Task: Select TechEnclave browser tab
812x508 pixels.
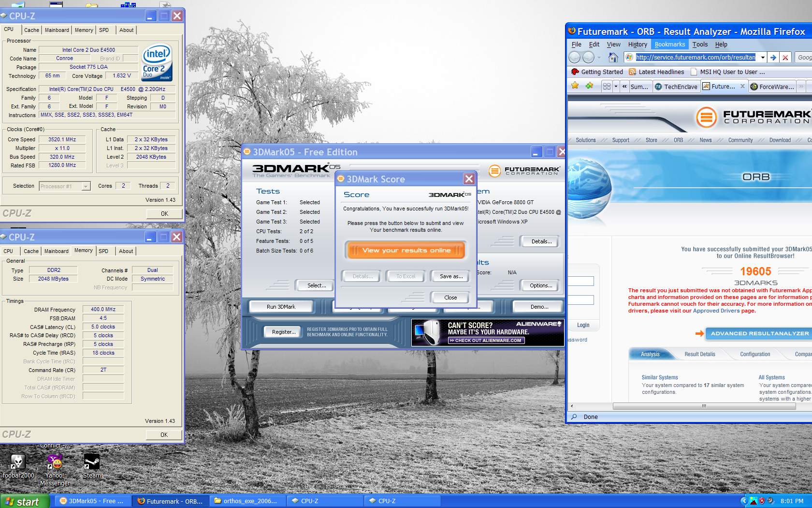Action: point(677,87)
